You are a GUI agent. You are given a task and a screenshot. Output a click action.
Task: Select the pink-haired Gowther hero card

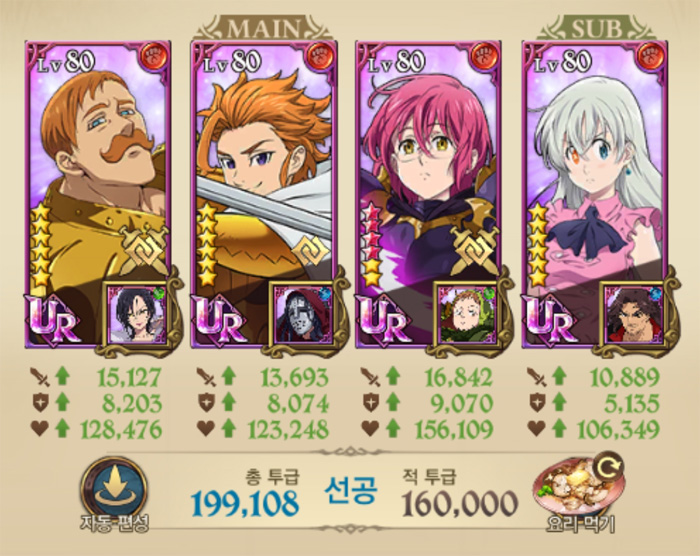[x=429, y=194]
